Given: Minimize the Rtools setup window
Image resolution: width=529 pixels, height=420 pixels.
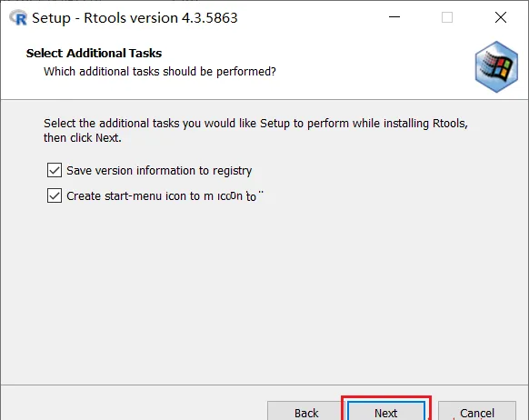Looking at the screenshot, I should (394, 17).
